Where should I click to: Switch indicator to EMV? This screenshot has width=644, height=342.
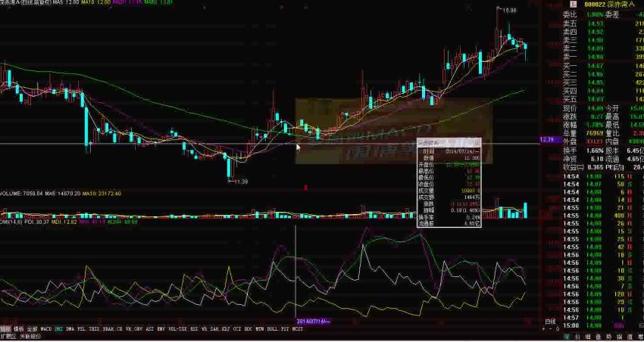click(x=161, y=329)
